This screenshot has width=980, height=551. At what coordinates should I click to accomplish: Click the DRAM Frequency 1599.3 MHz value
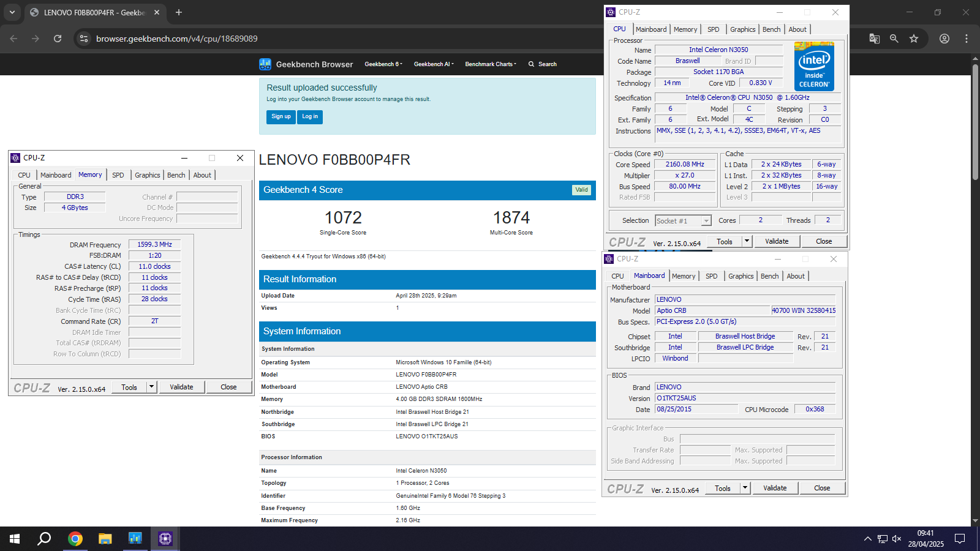coord(154,244)
